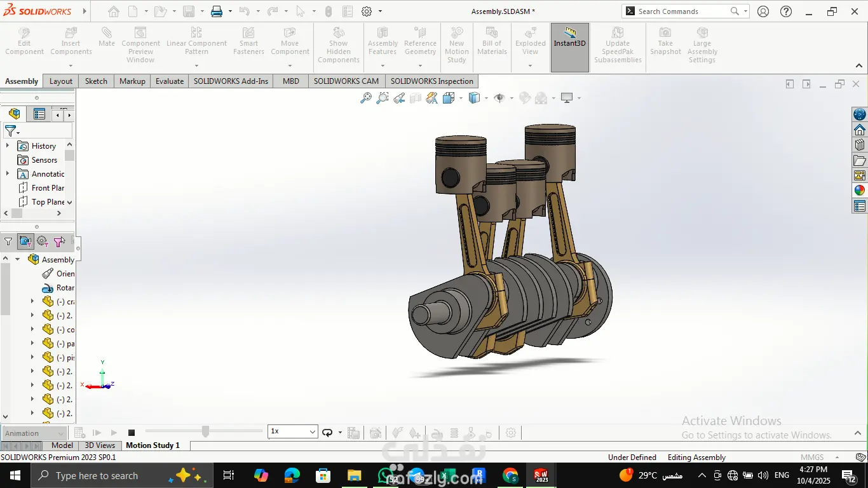Screen dimensions: 868x488
Task: Switch to the Evaluate ribbon tab
Action: point(170,81)
